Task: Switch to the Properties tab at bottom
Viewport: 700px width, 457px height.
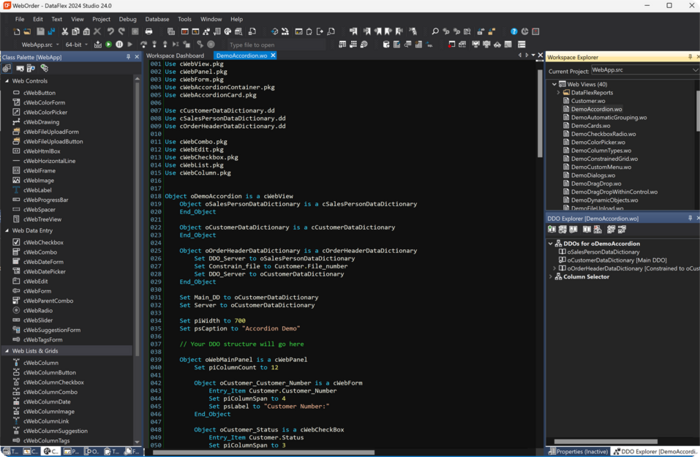Action: pyautogui.click(x=578, y=451)
